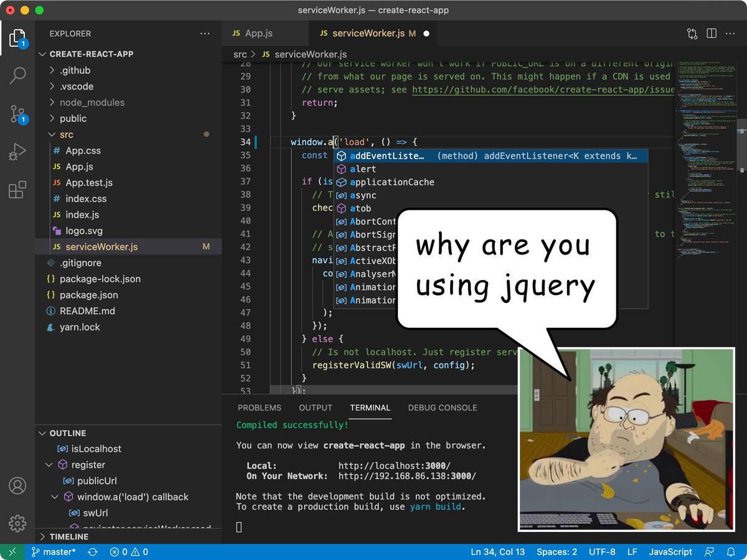Open .gitignore file

coord(128,263)
